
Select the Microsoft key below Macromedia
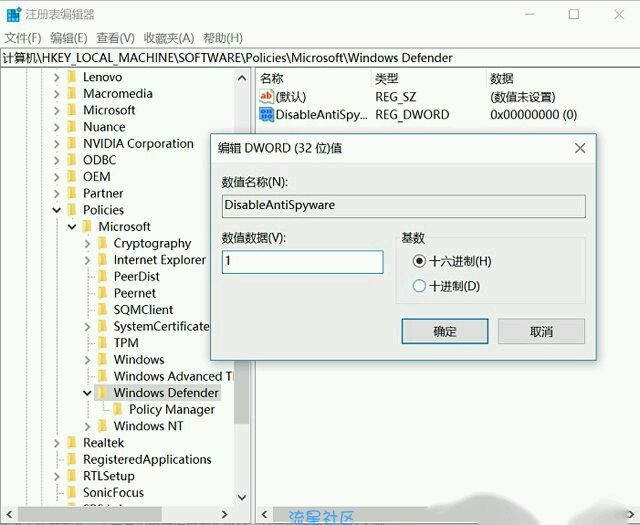coord(109,110)
